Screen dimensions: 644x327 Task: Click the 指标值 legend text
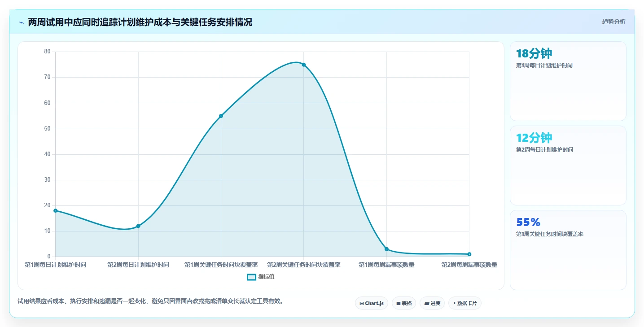266,277
